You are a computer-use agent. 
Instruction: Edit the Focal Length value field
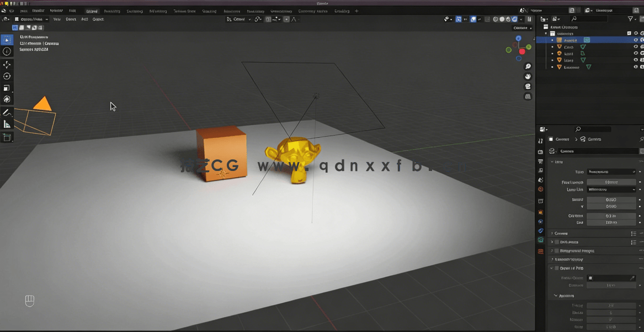(x=611, y=181)
